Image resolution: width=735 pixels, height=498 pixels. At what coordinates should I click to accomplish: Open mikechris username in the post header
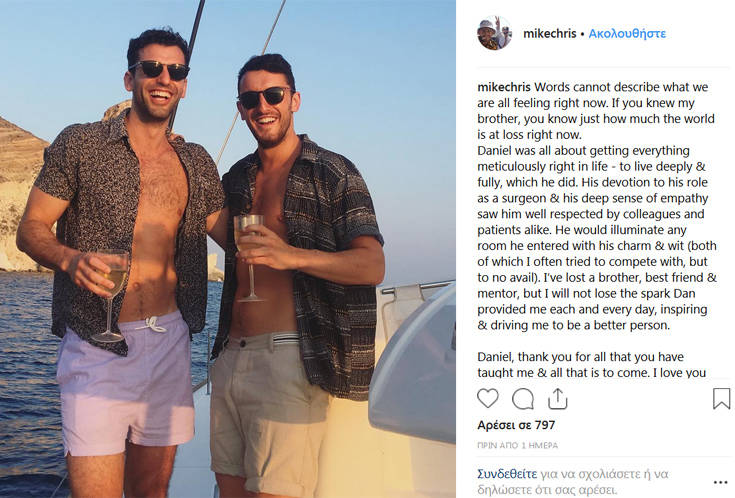[x=549, y=33]
